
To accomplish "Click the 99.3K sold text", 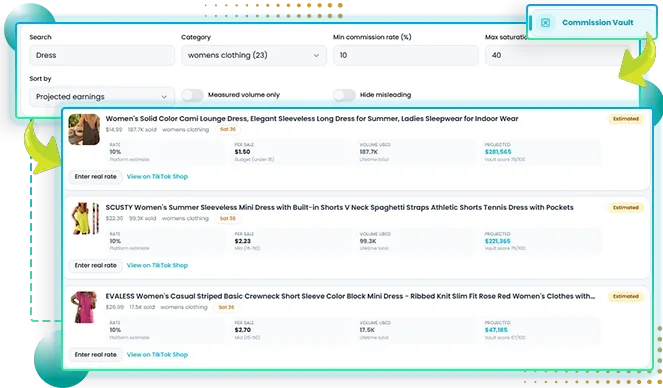I will coord(142,219).
